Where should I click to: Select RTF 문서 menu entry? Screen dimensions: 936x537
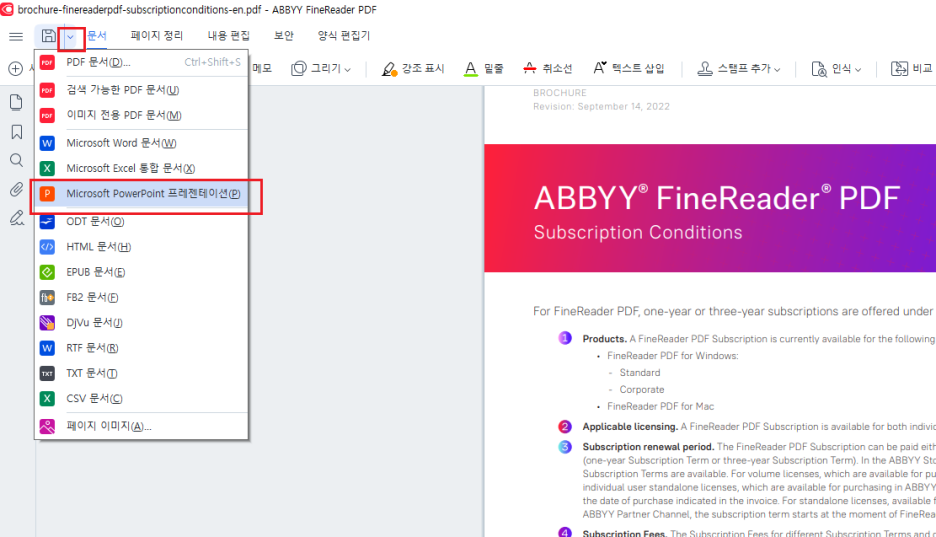pos(141,348)
